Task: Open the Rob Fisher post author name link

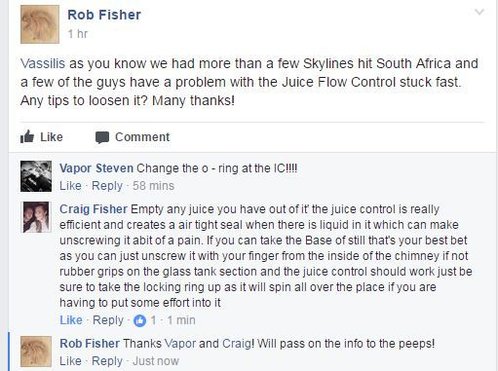Action: pyautogui.click(x=104, y=15)
